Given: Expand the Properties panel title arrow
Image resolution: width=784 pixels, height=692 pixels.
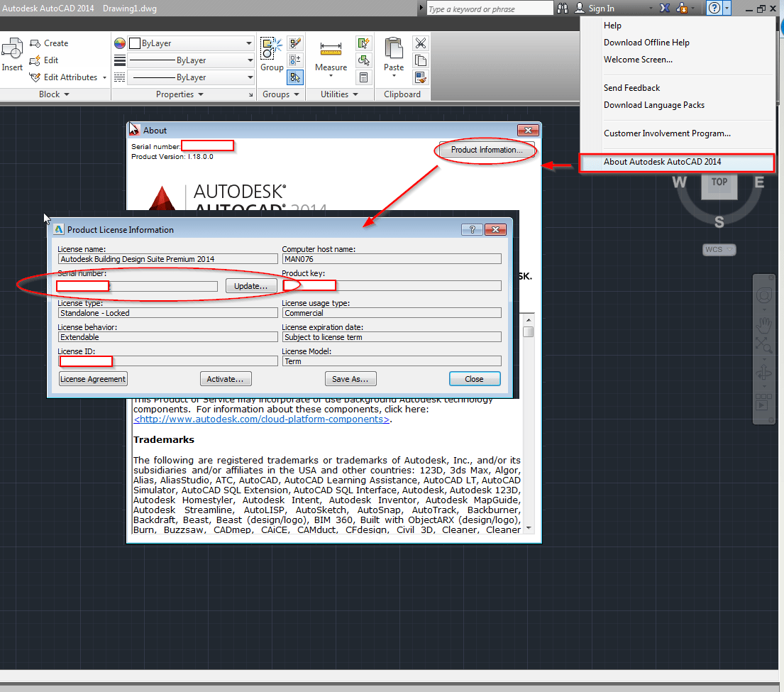Looking at the screenshot, I should pos(201,94).
